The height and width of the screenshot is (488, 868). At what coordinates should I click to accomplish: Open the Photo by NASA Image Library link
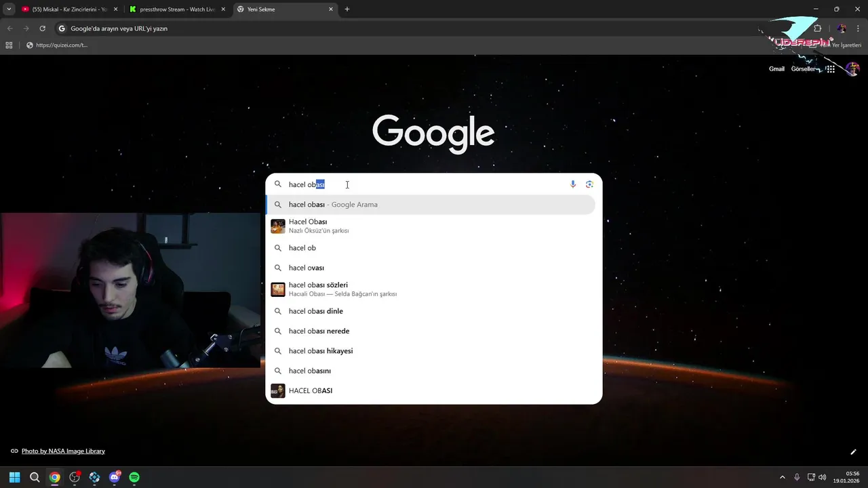[x=63, y=451]
